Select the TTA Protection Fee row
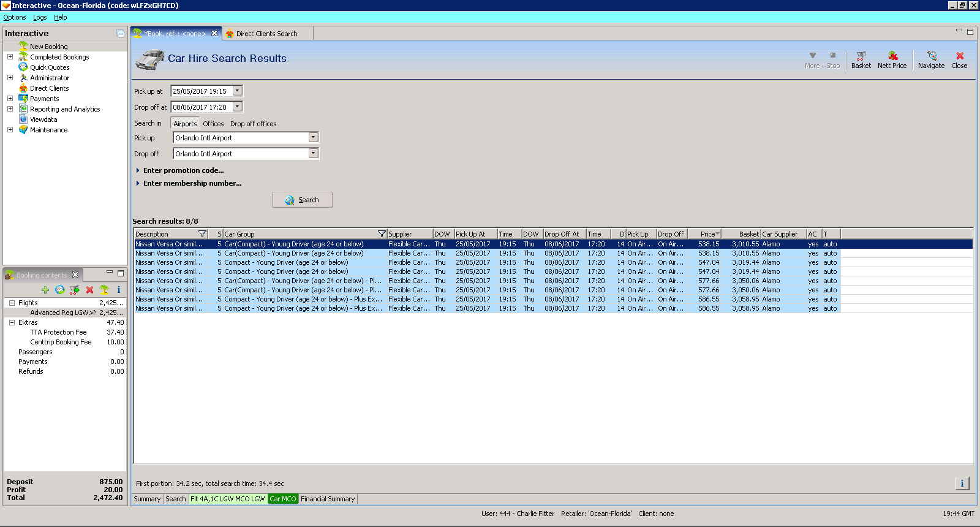The image size is (980, 527). click(58, 332)
